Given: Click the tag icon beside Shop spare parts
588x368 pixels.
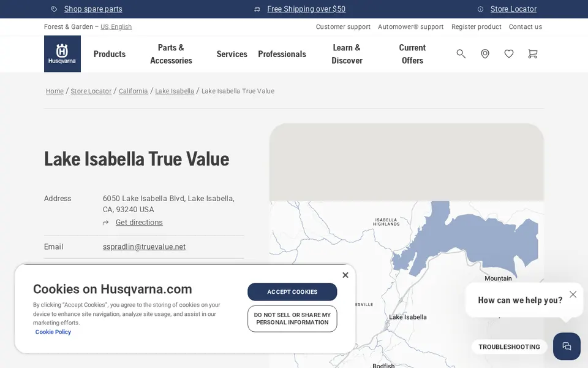Looking at the screenshot, I should click(x=55, y=9).
